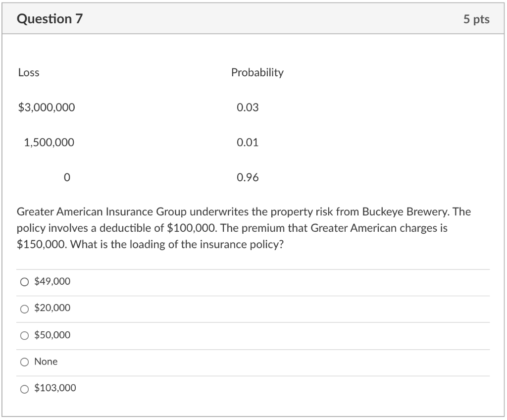Click the 0.03 probability value
The image size is (507, 420).
coord(247,107)
